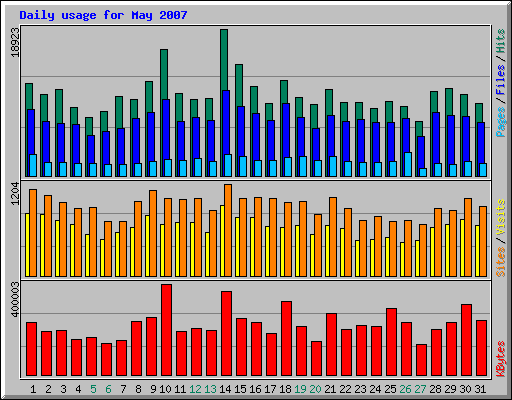Click the red KBytes bar for day 30
This screenshot has height=400, width=512.
click(x=466, y=340)
